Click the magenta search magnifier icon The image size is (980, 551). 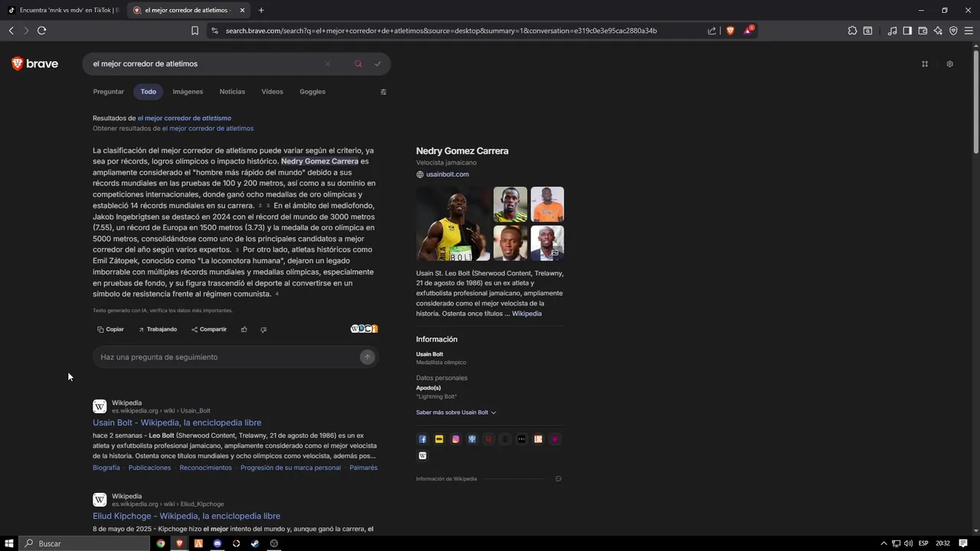358,64
